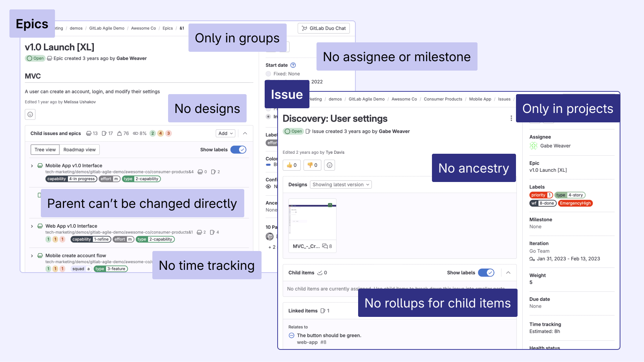Click the green health badge showing 2

[x=153, y=133]
